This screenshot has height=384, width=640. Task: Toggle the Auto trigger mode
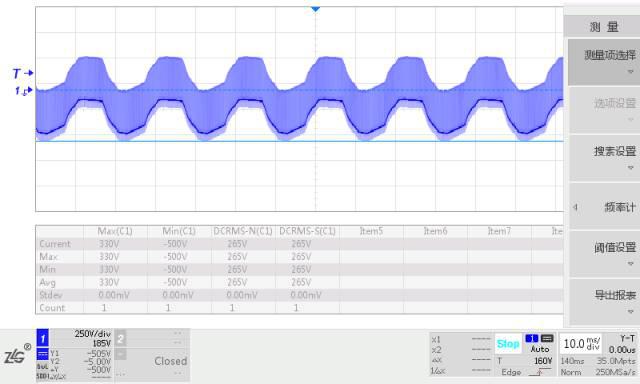pyautogui.click(x=540, y=349)
